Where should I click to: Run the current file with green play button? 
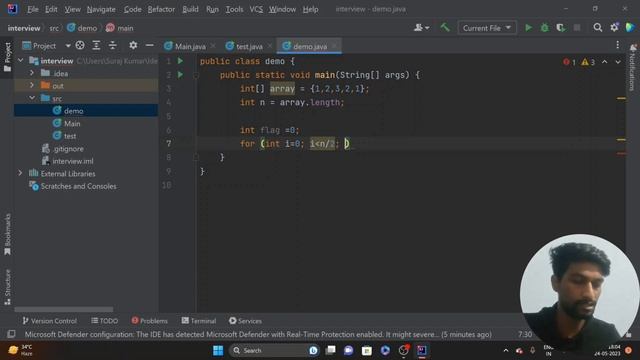pyautogui.click(x=529, y=28)
